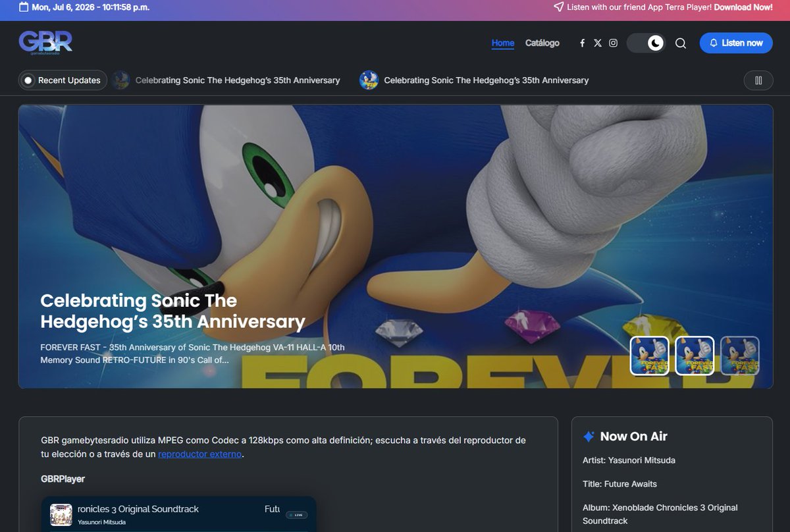Click the GBR gamebytesradio logo
790x532 pixels.
(45, 42)
